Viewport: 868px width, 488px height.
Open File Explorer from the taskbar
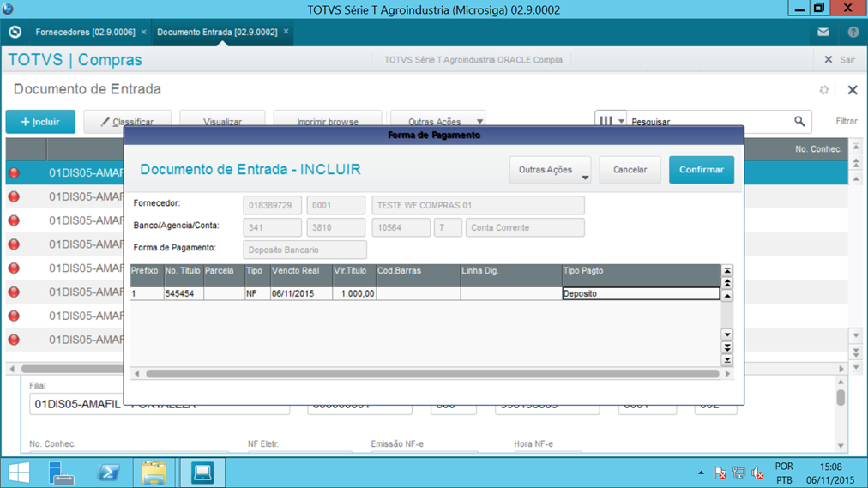(154, 473)
